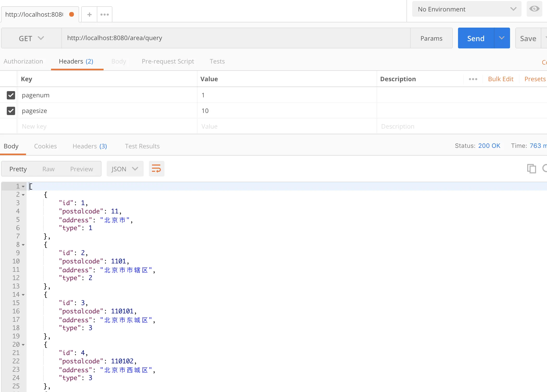Click the search icon in response toolbar
Viewport: 547px width, 392px height.
(x=545, y=168)
